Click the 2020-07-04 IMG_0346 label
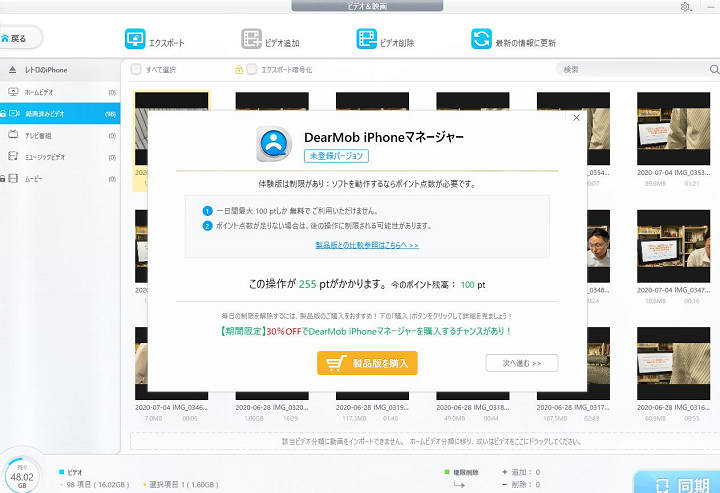Image resolution: width=720 pixels, height=493 pixels. click(x=171, y=407)
